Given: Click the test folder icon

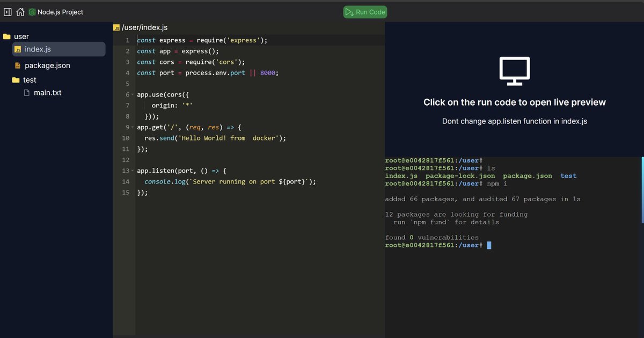Looking at the screenshot, I should click(x=16, y=80).
